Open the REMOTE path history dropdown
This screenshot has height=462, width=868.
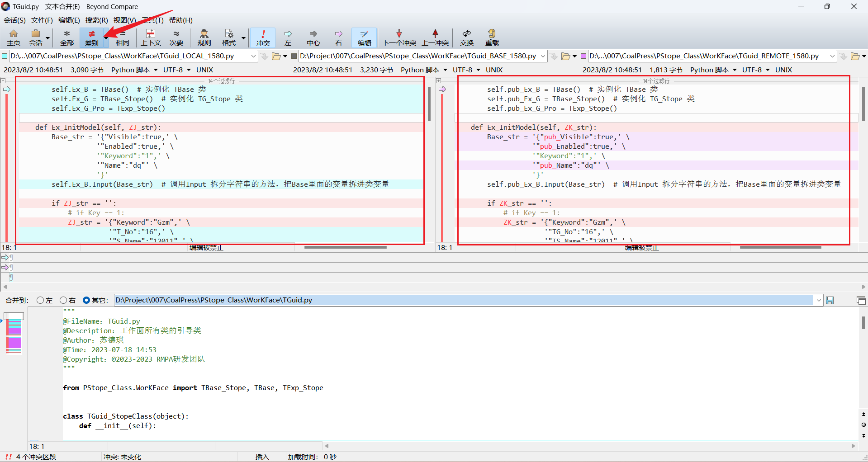pyautogui.click(x=832, y=56)
